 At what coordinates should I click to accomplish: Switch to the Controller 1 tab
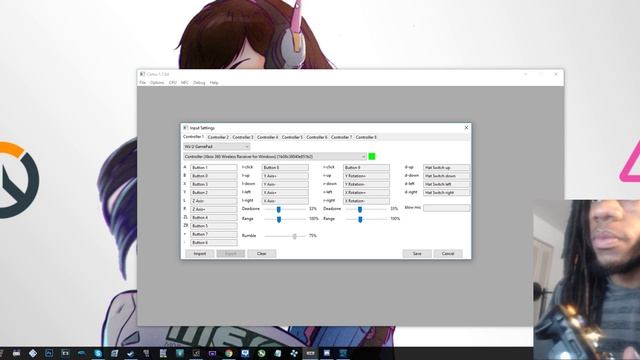tap(193, 137)
